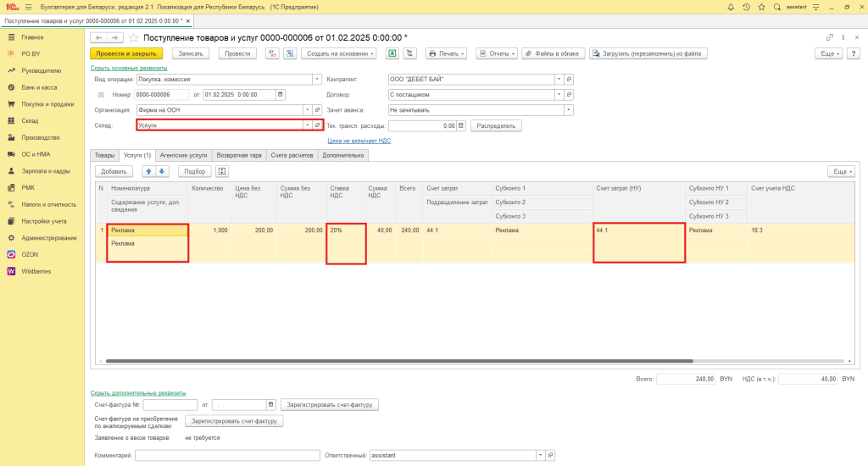Open Договор С поставщиком card icon
This screenshot has width=868, height=466.
click(x=569, y=95)
